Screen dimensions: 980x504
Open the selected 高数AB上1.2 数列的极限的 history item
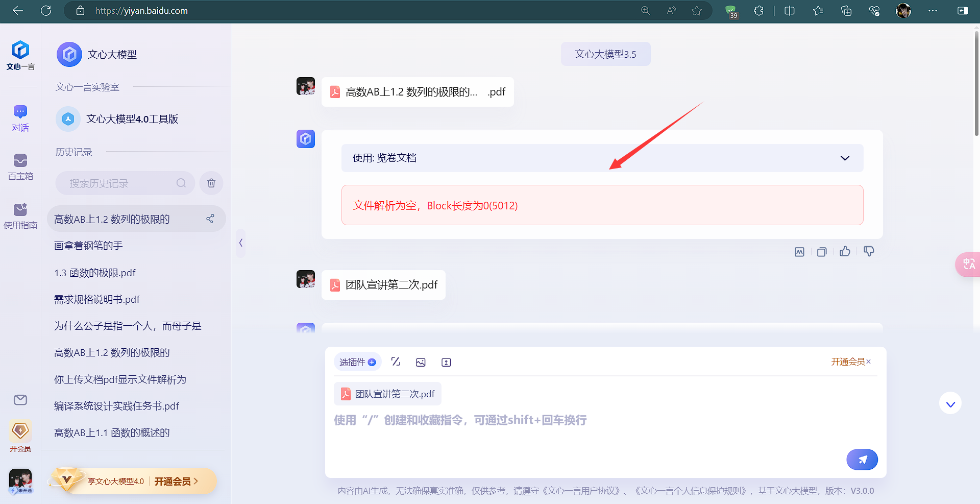click(136, 219)
